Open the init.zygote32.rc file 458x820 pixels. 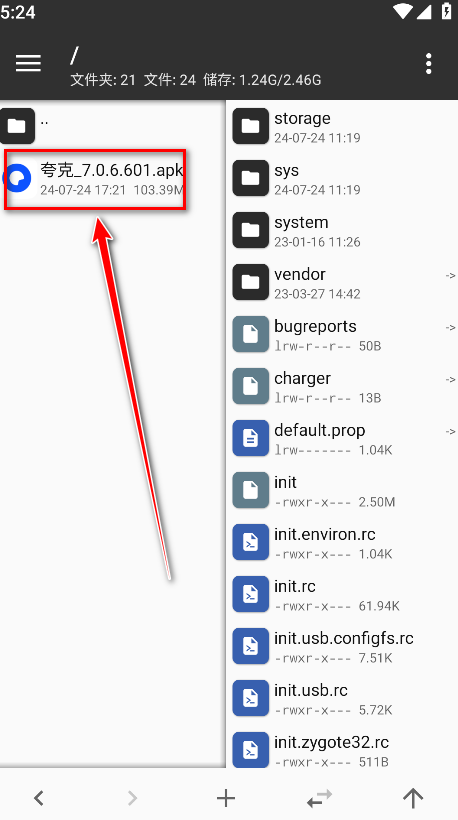[342, 750]
